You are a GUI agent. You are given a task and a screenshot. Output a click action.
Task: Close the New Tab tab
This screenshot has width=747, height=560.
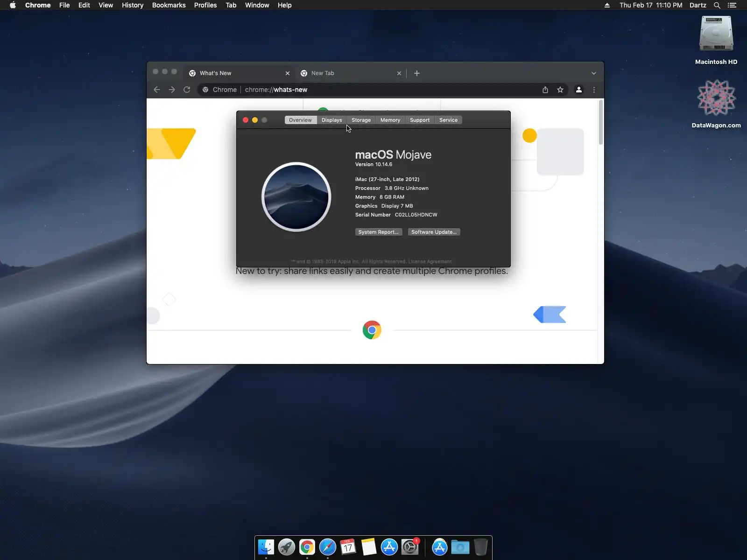tap(399, 73)
